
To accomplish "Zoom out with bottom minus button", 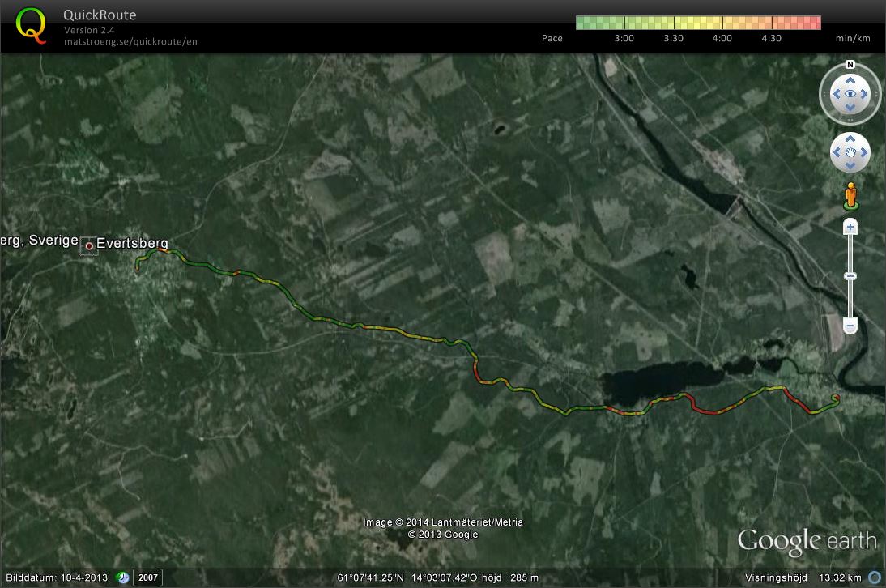I will 850,326.
